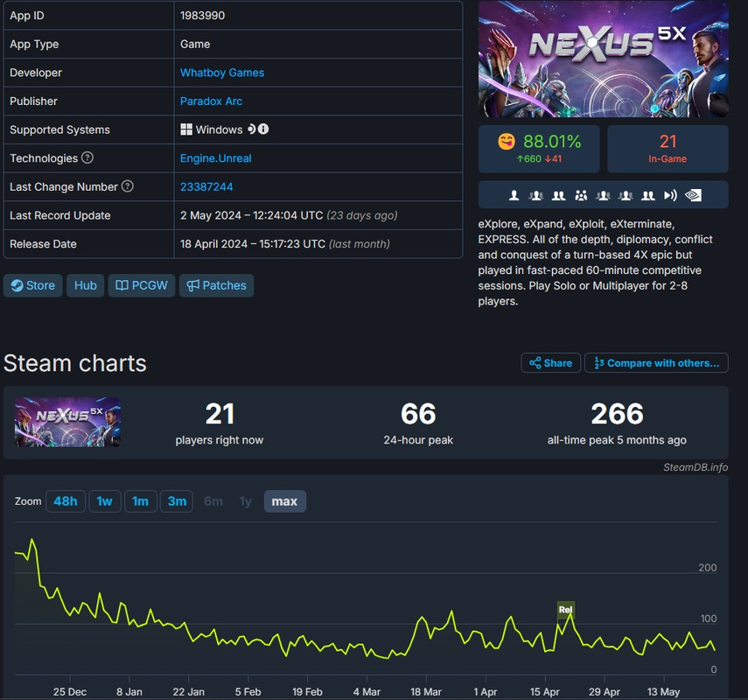Click the small Nexus 5X thumbnail in Steam charts
This screenshot has height=700, width=748.
click(67, 422)
